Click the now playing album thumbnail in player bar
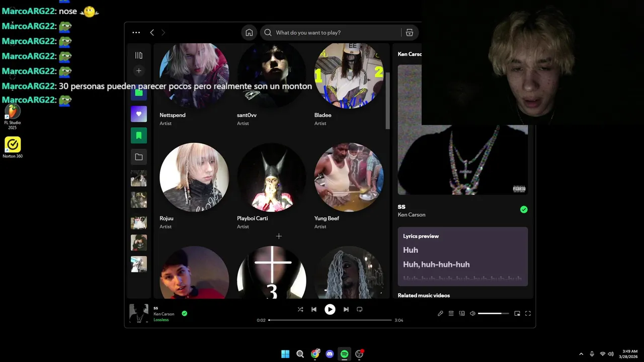The height and width of the screenshot is (362, 644). [x=139, y=313]
